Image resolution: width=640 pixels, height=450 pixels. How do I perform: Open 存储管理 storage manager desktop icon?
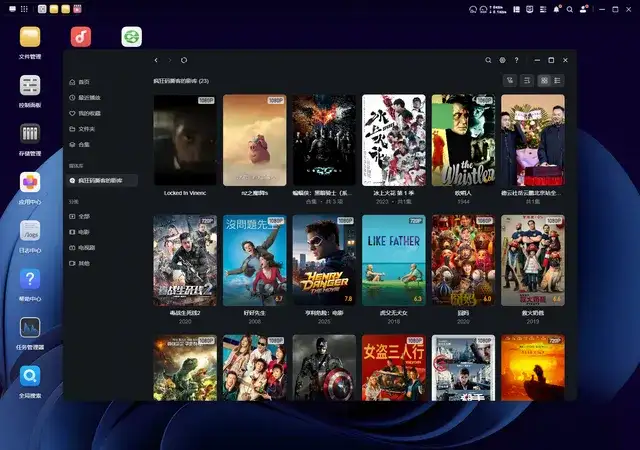tap(30, 139)
